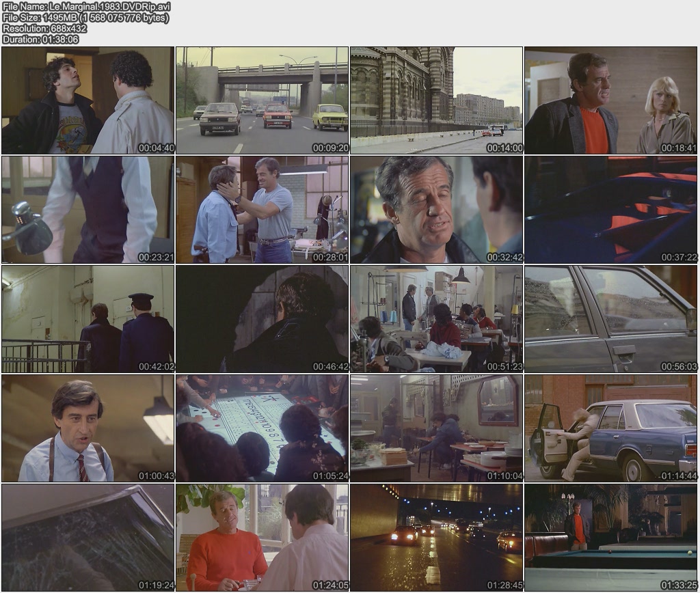Open the restaurant interior frame at 01:10:04
The image size is (700, 593).
pyautogui.click(x=437, y=428)
